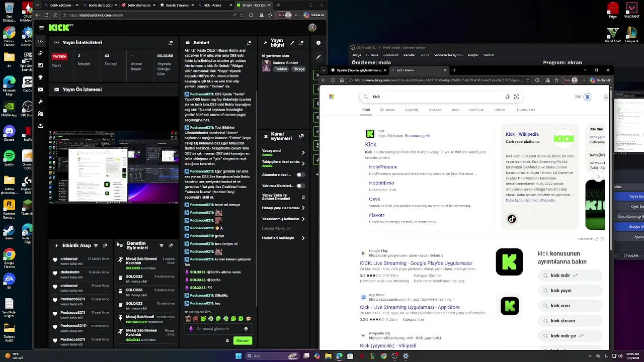Image resolution: width=644 pixels, height=362 pixels.
Task: Open the Kick dashboard hamburger menu
Action: 41,28
